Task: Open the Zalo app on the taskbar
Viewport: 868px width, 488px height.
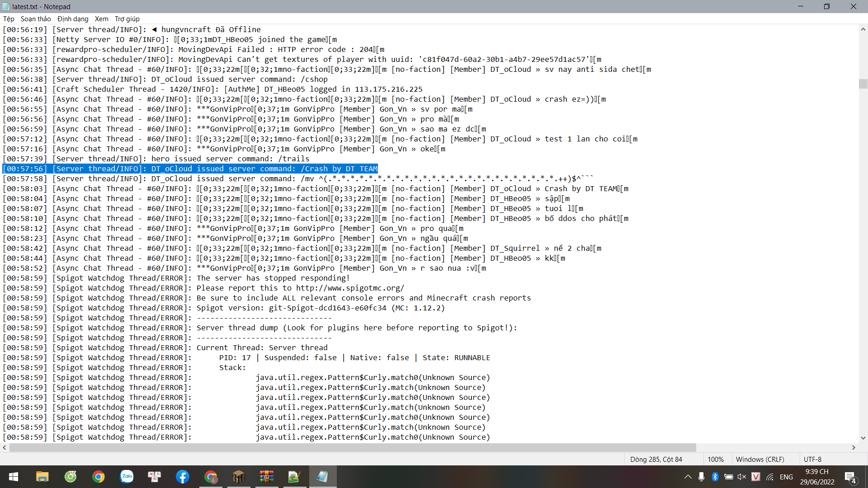Action: pyautogui.click(x=127, y=477)
